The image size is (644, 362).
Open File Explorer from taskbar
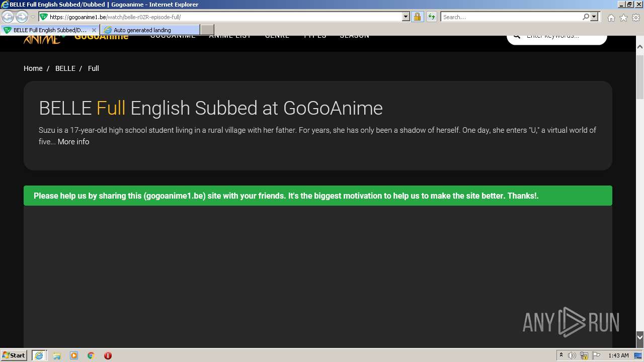pos(57,355)
